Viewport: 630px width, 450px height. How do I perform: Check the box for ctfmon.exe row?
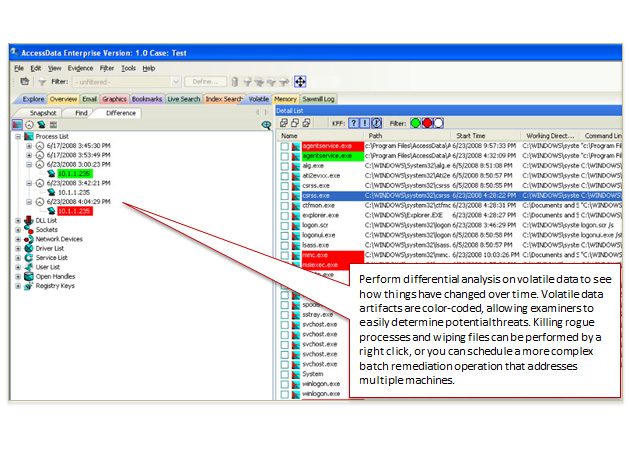click(285, 205)
